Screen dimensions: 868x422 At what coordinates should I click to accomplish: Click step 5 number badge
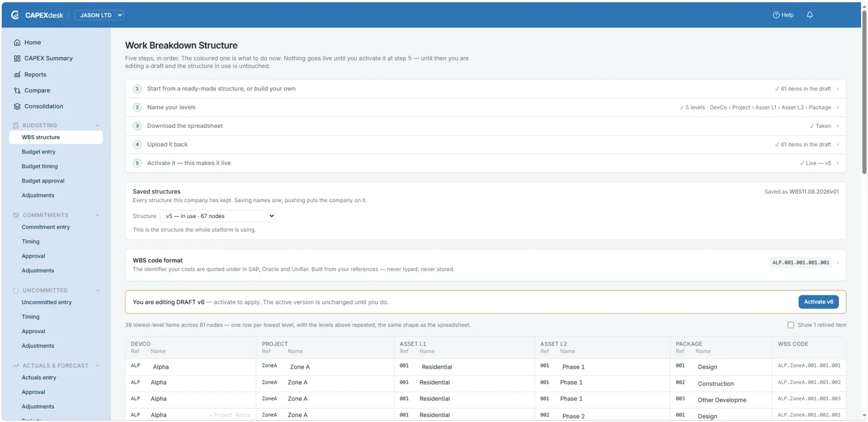pos(137,163)
